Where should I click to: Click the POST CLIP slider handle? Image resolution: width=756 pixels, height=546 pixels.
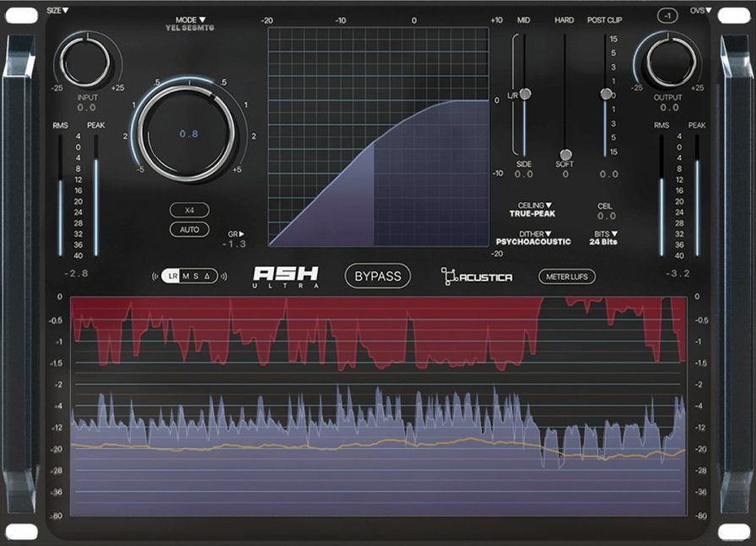(605, 94)
